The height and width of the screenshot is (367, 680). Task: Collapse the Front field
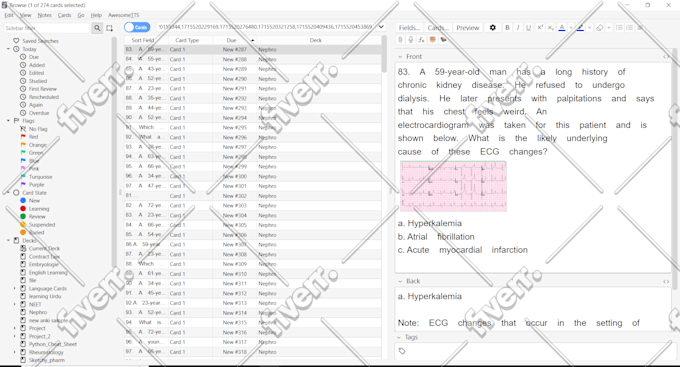pyautogui.click(x=400, y=56)
